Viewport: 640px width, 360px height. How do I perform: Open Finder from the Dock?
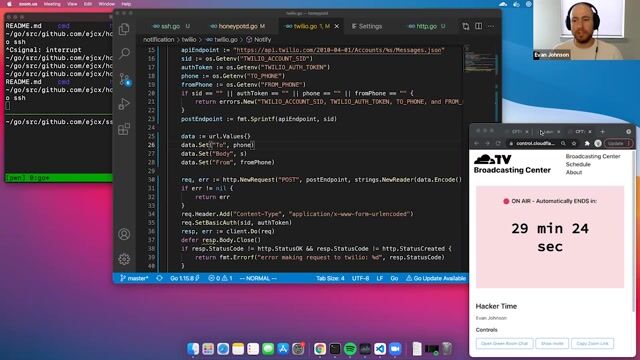[193, 349]
